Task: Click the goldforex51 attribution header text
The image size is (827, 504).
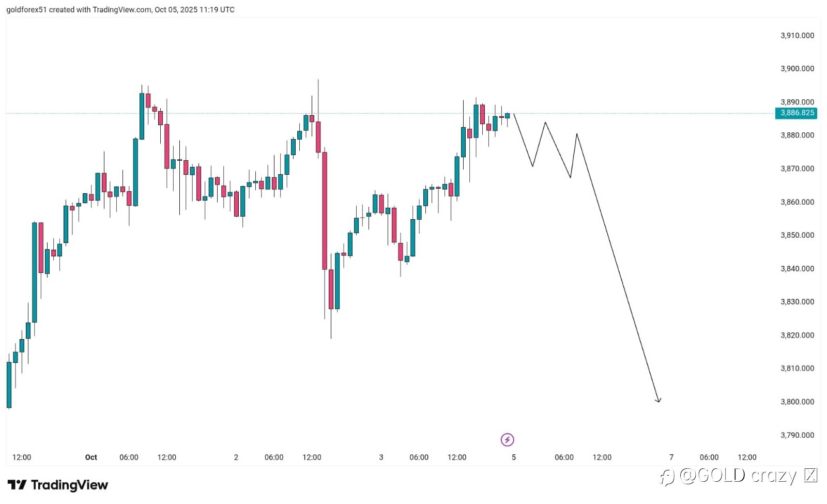Action: click(x=120, y=10)
